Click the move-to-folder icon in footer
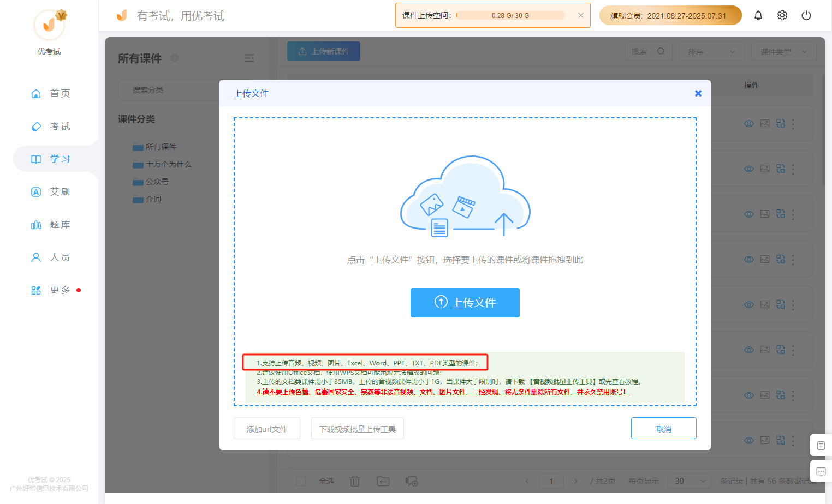 click(383, 481)
